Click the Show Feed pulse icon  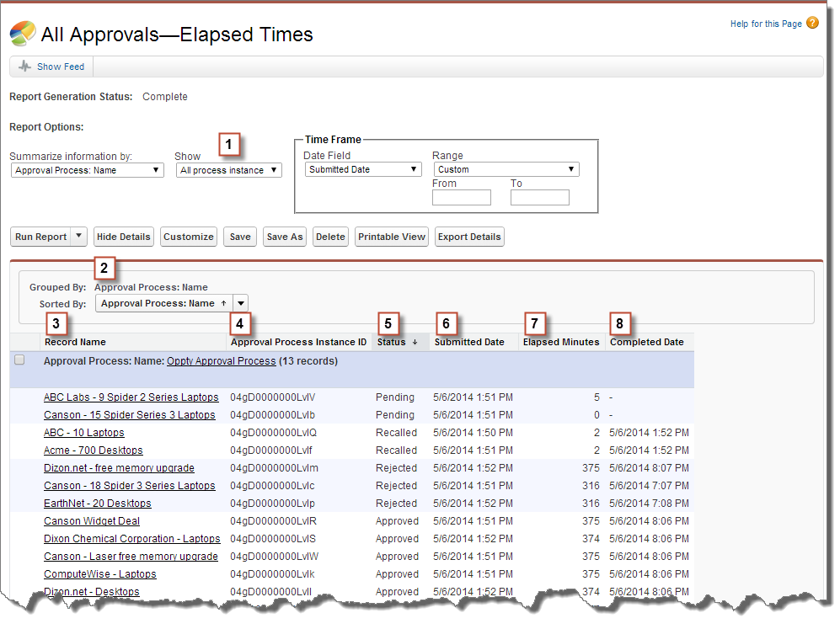tap(24, 67)
